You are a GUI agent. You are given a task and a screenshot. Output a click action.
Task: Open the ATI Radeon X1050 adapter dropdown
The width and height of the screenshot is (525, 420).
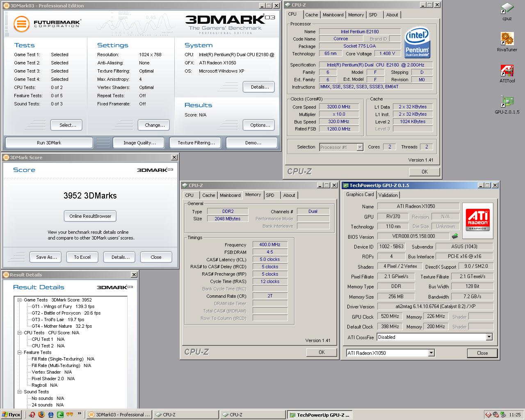pyautogui.click(x=431, y=353)
